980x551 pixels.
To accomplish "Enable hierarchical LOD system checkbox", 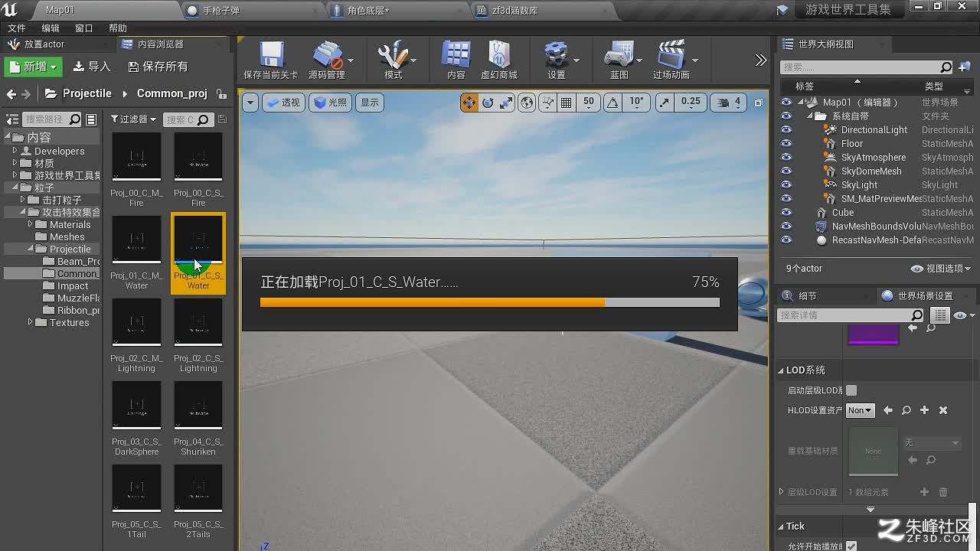I will tap(851, 390).
